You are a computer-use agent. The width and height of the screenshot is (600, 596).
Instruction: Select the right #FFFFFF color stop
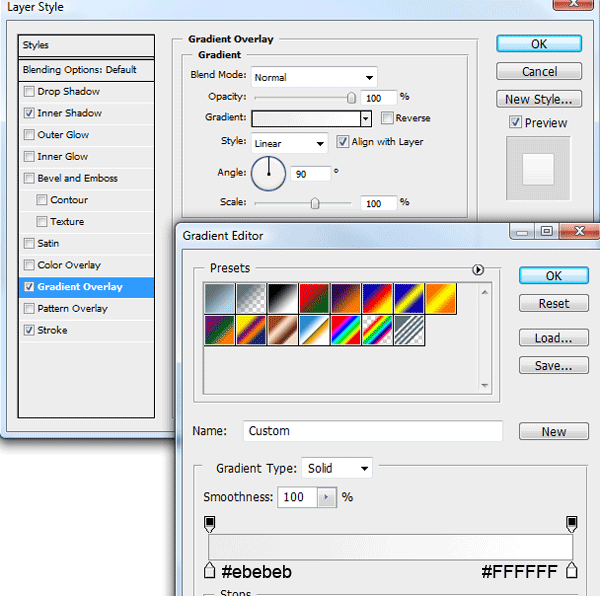click(572, 570)
